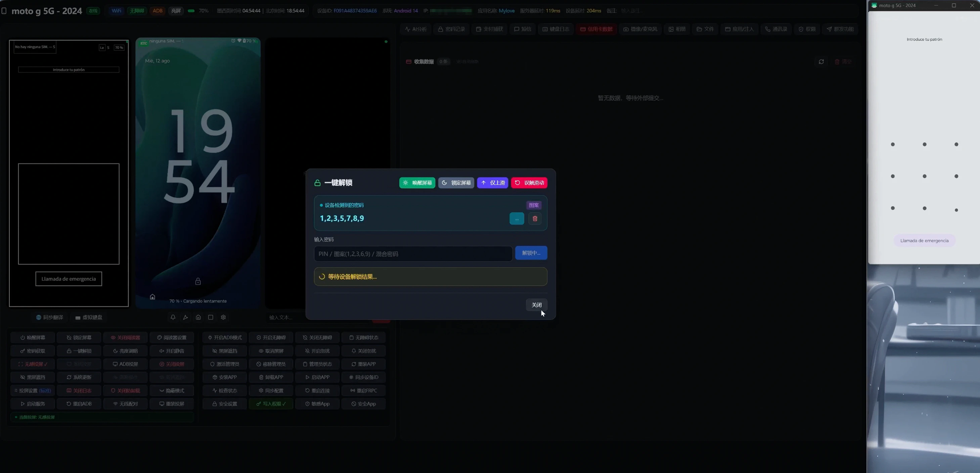980x473 pixels.
Task: Click the trash icon beside the detected password
Action: pos(535,218)
